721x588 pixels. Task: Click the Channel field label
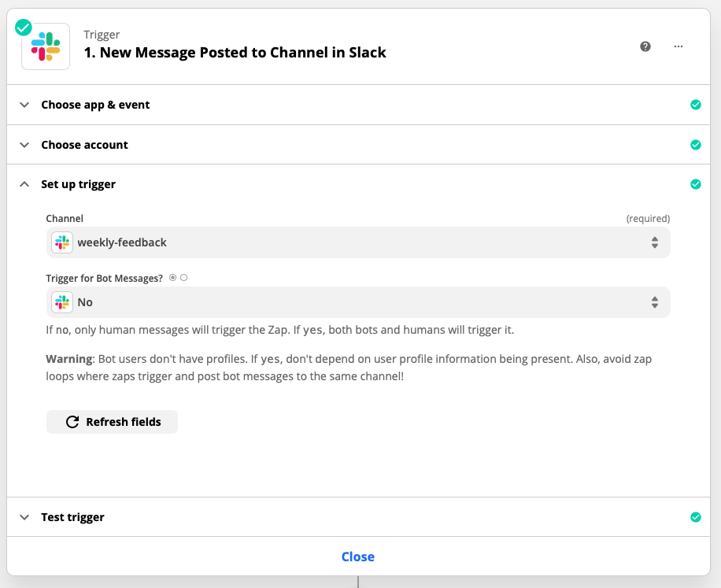coord(65,218)
